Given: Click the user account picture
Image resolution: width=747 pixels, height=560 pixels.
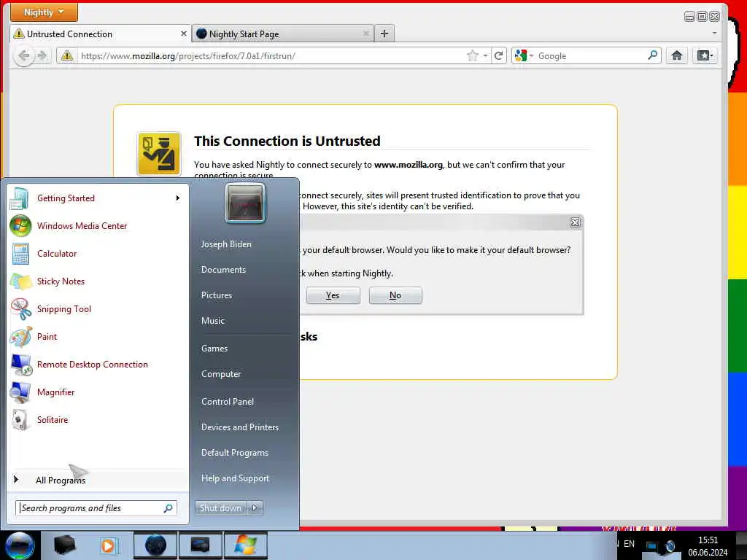Looking at the screenshot, I should [245, 203].
